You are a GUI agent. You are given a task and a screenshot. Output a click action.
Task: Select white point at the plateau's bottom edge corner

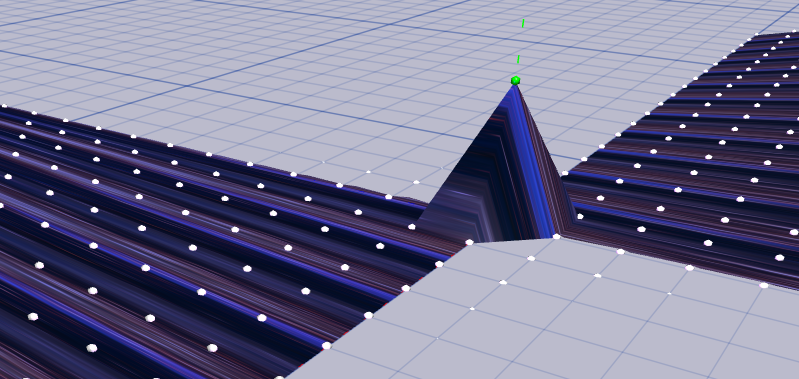pos(279,378)
